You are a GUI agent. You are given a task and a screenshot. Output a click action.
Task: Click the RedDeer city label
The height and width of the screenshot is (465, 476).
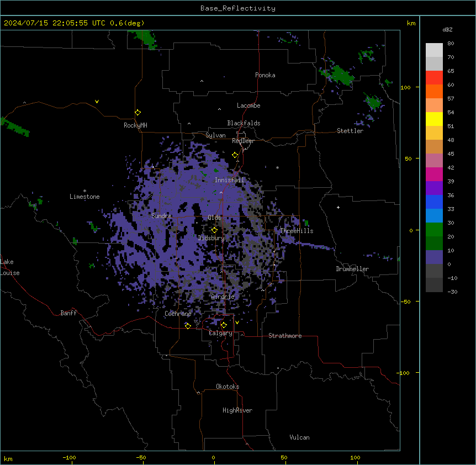(243, 141)
